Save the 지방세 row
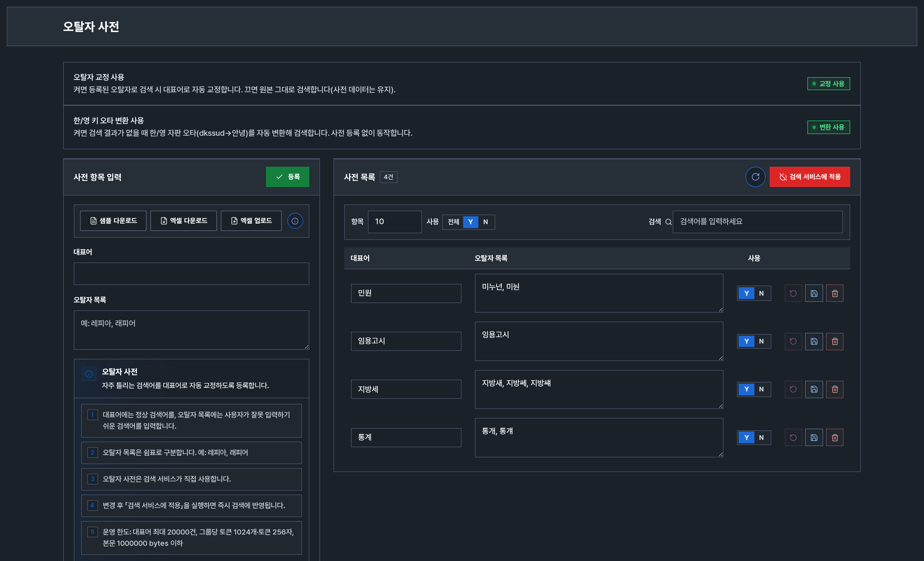Screen dimensions: 924x561 pyautogui.click(x=814, y=389)
